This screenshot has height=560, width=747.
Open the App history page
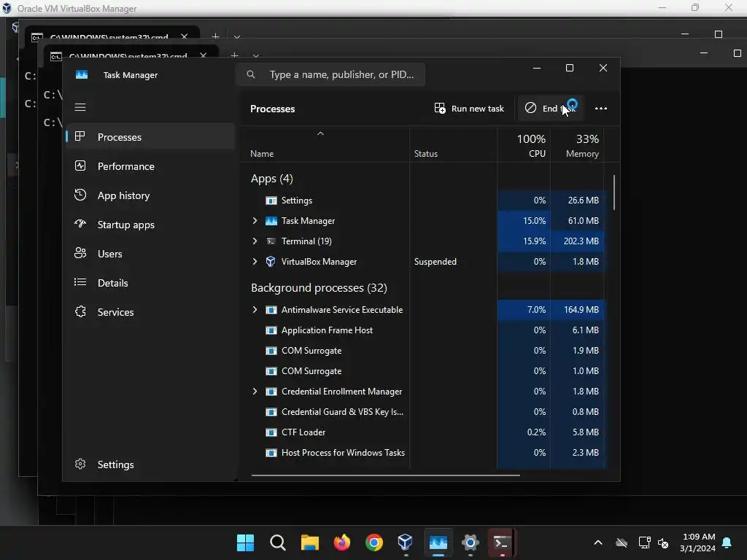click(150, 195)
